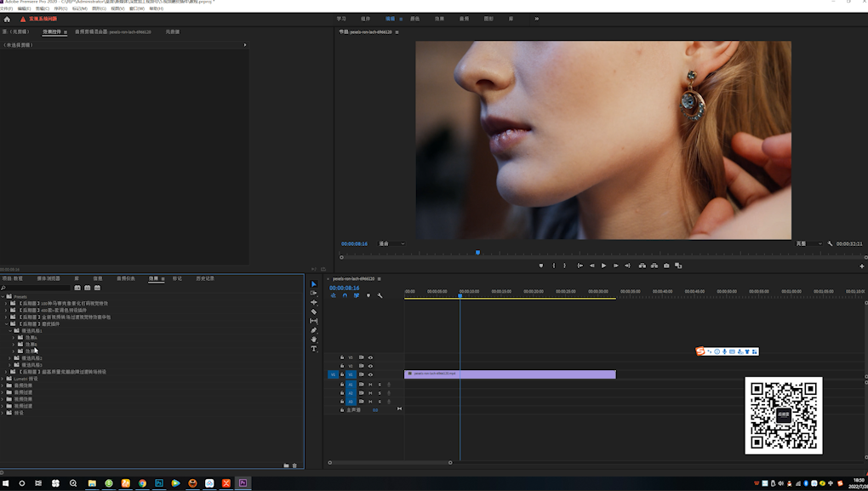Select the Pen tool
The width and height of the screenshot is (868, 491).
(x=313, y=330)
